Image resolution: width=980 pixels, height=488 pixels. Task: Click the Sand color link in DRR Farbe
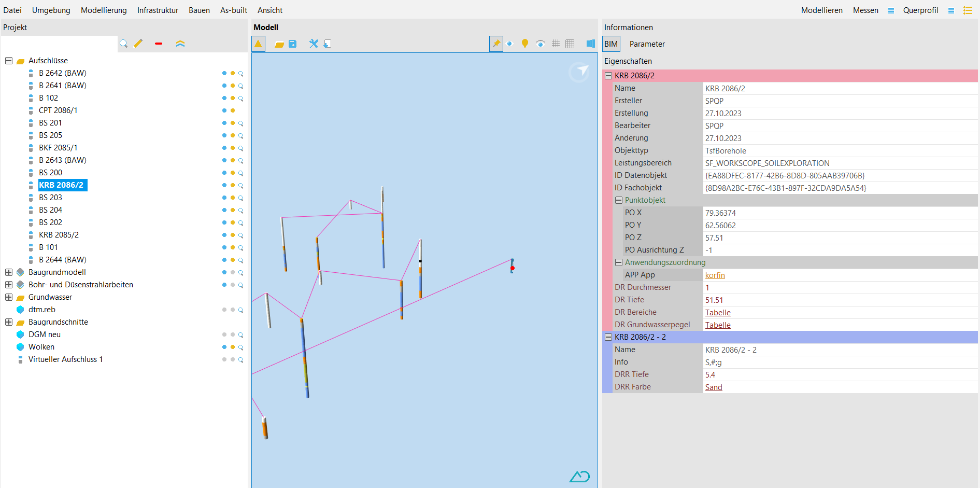pos(714,387)
